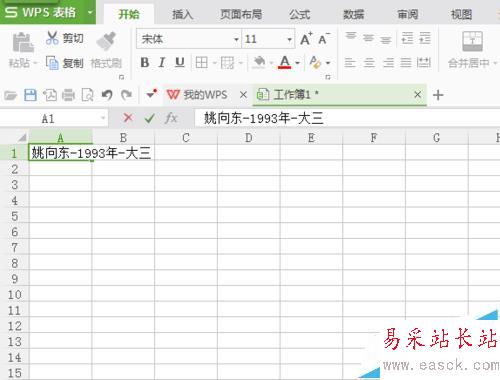This screenshot has width=500, height=380.
Task: Switch to the 数据 ribbon tab
Action: (354, 14)
